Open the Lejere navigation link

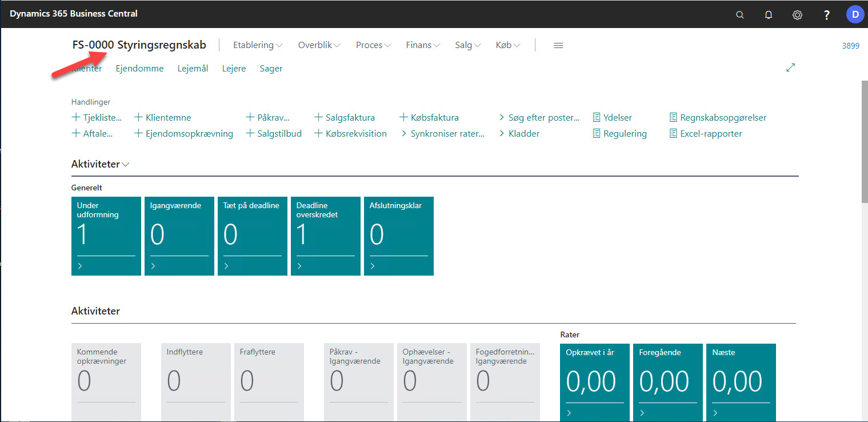point(234,69)
